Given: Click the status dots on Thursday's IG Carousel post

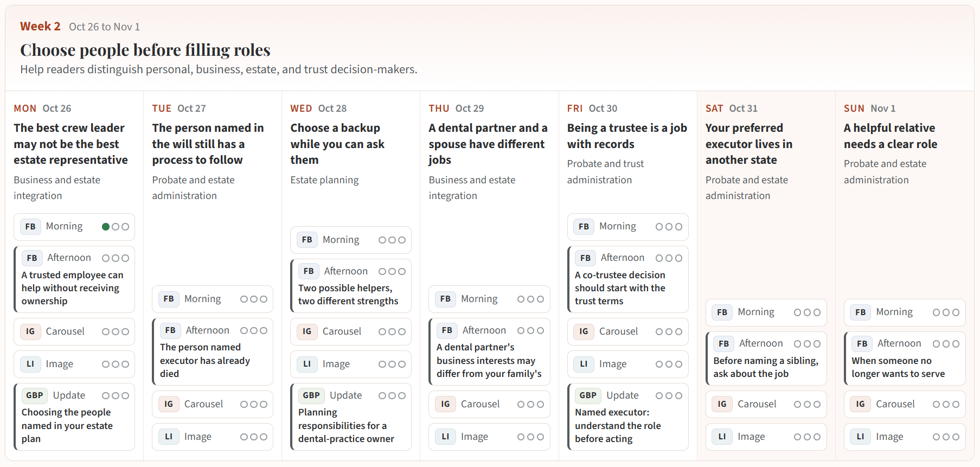Looking at the screenshot, I should tap(530, 404).
